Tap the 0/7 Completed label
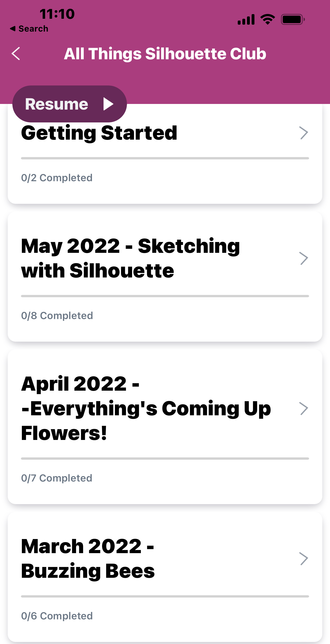 [57, 478]
